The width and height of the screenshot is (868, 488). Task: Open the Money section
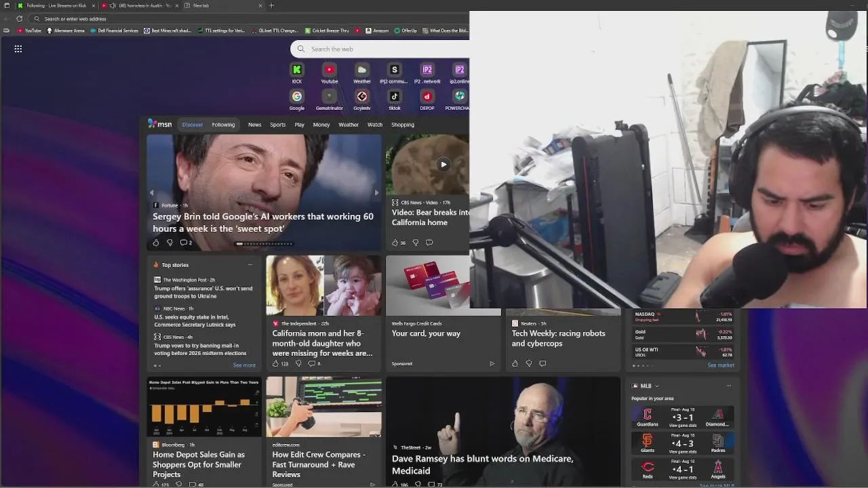click(321, 125)
